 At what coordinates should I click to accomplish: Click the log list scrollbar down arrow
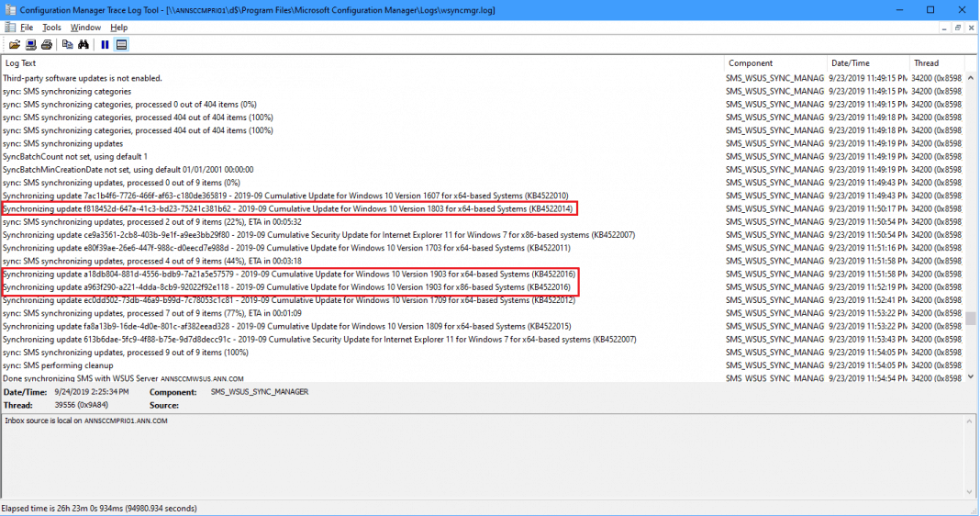click(x=971, y=376)
